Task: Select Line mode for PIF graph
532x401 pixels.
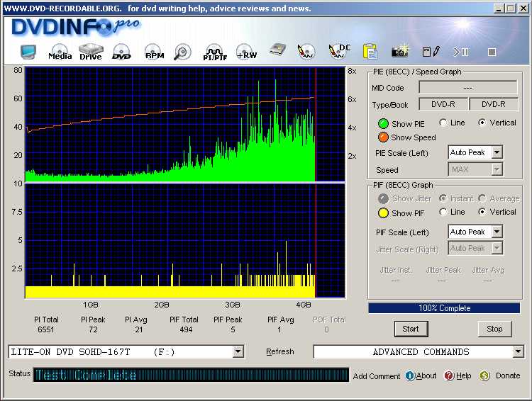Action: 443,212
